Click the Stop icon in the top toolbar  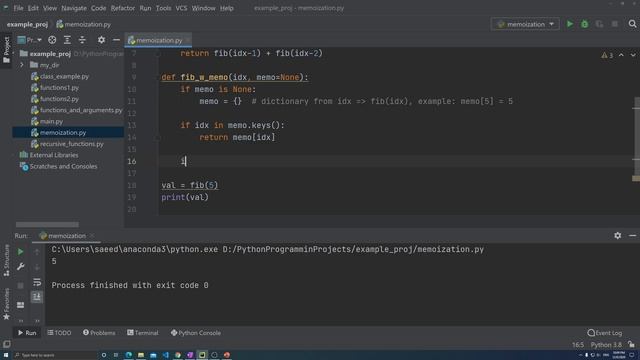[615, 24]
